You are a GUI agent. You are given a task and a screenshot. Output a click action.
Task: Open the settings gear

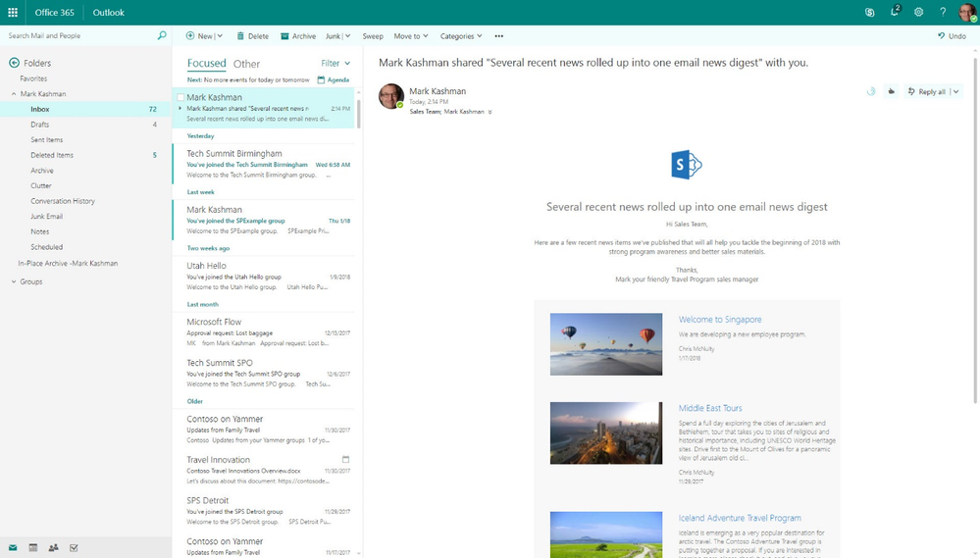point(919,13)
